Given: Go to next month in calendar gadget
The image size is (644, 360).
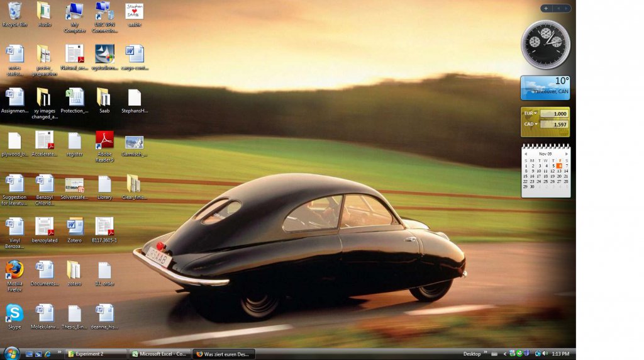Looking at the screenshot, I should pyautogui.click(x=567, y=154).
